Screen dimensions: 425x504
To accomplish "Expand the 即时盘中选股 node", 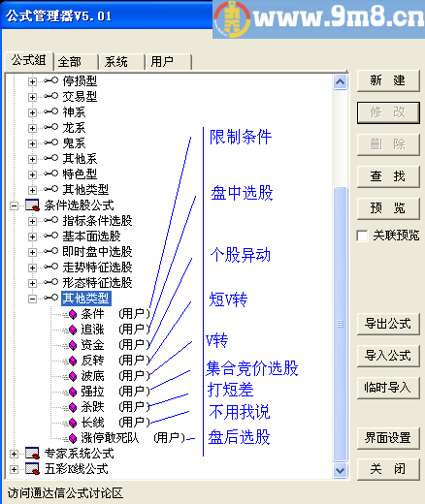I will 32,252.
